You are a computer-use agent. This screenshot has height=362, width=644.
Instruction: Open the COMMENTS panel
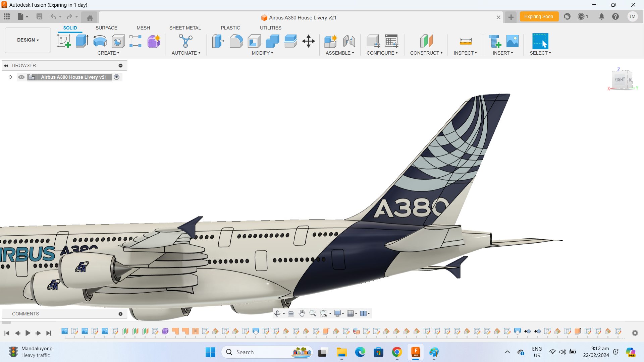[x=25, y=314]
